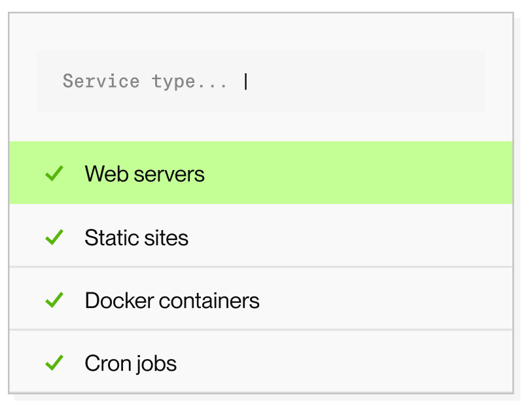Screen dimensions: 532x410
Task: Click the checkmark icon next to Static sites
Action: click(x=54, y=237)
